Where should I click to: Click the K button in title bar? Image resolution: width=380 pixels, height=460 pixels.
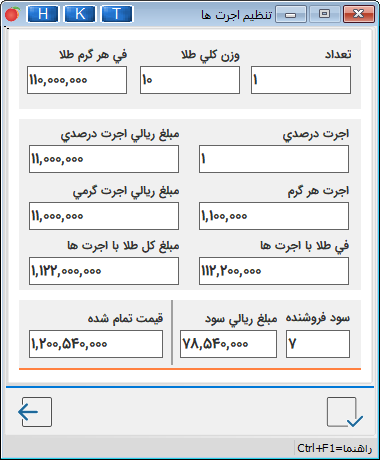[x=80, y=14]
